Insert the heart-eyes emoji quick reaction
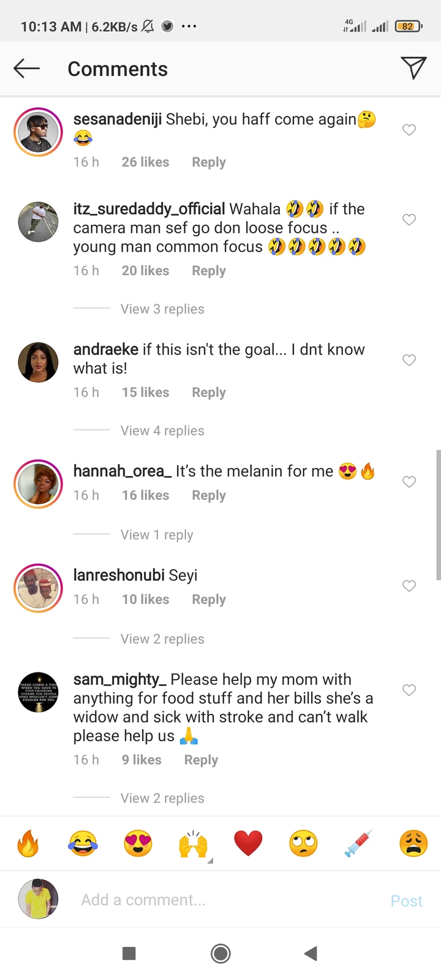Viewport: 441px width, 980px height. (x=138, y=843)
